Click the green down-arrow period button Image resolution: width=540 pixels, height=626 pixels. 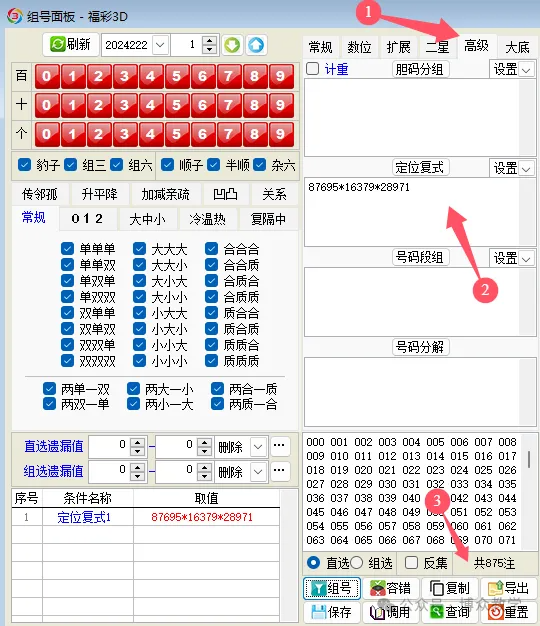click(x=232, y=45)
